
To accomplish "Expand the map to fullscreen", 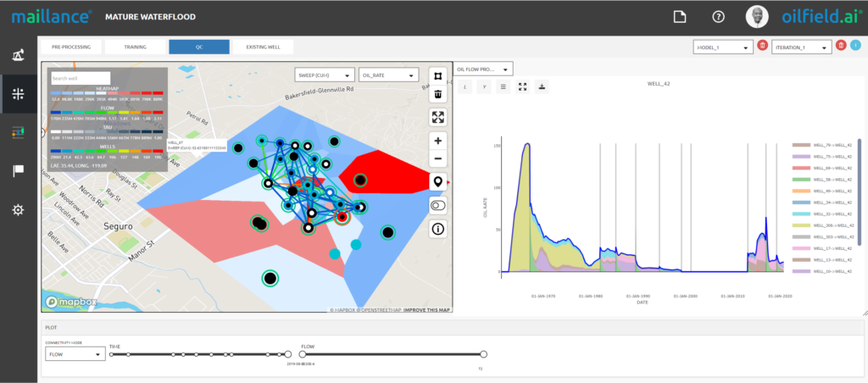I will click(438, 117).
